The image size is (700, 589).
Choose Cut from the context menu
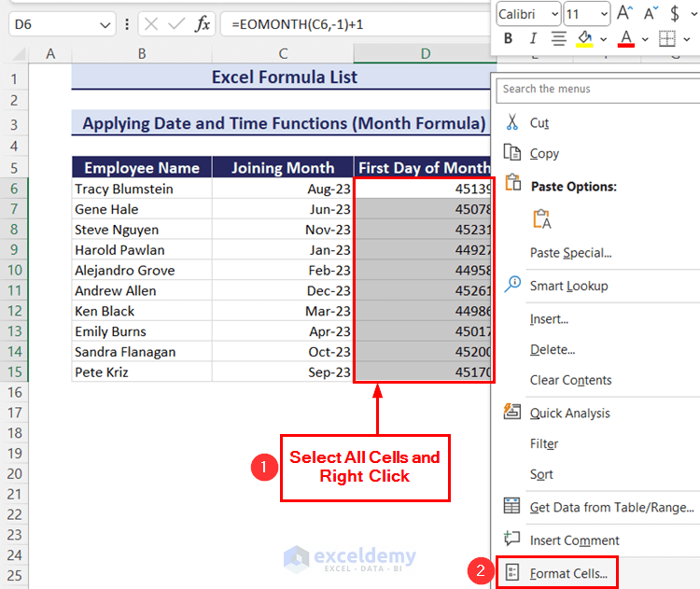(x=539, y=123)
